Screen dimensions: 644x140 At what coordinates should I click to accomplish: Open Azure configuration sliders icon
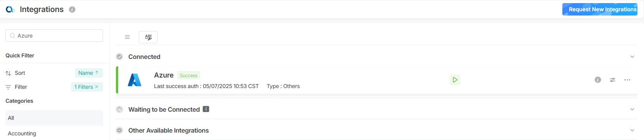click(x=612, y=80)
